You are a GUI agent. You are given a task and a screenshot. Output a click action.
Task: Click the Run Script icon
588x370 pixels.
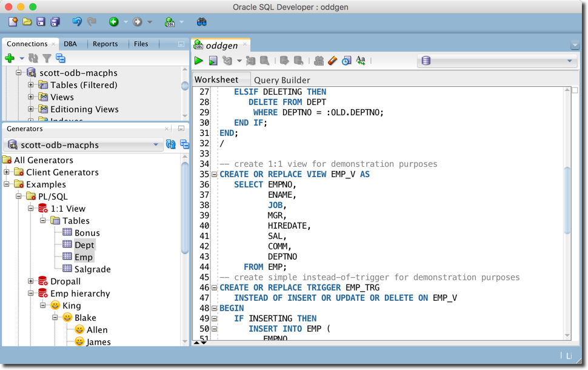[213, 61]
